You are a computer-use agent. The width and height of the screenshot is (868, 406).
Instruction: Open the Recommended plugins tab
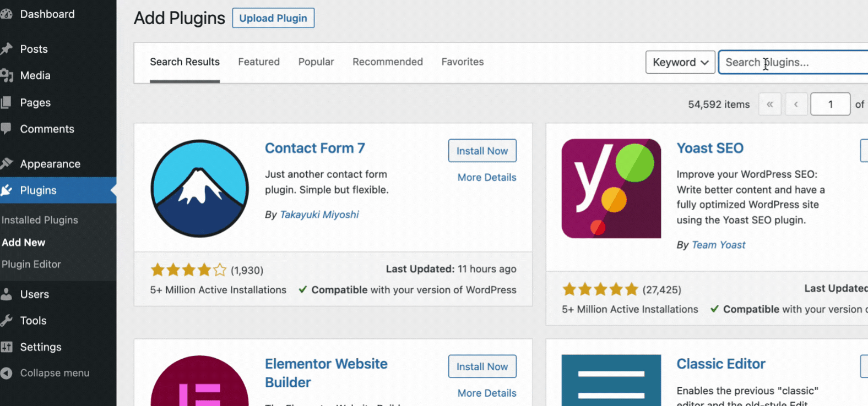pos(388,62)
